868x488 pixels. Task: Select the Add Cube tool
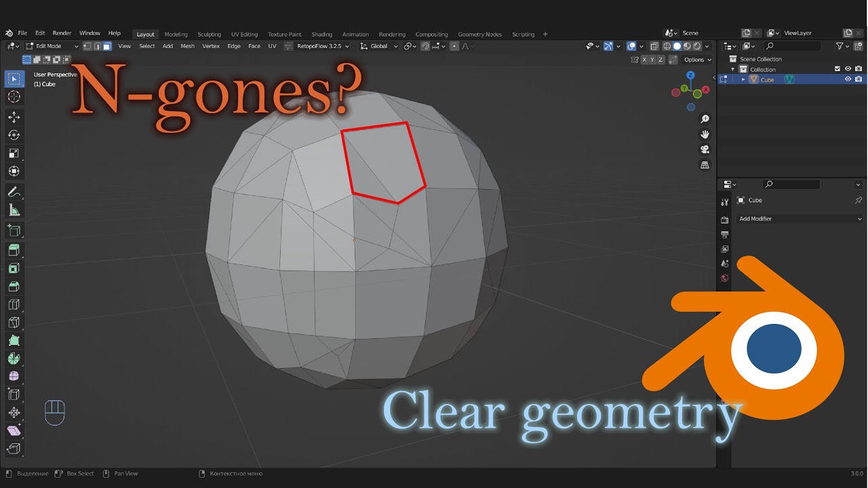[x=14, y=230]
